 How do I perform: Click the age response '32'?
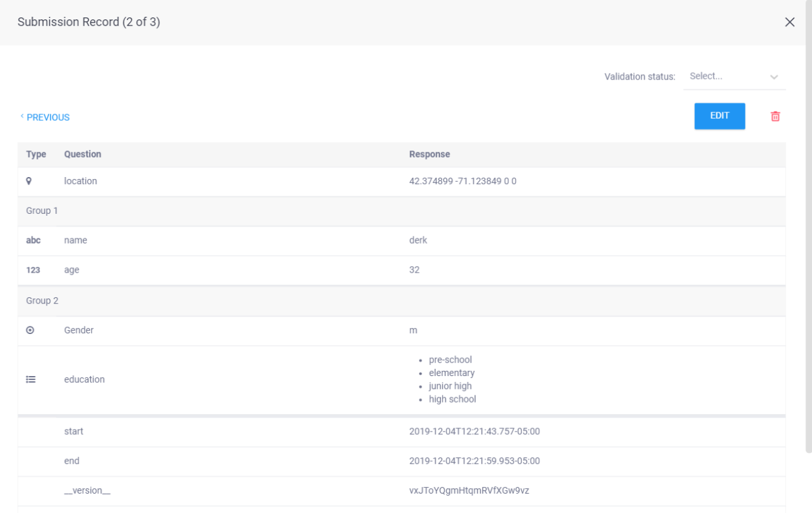coord(414,270)
